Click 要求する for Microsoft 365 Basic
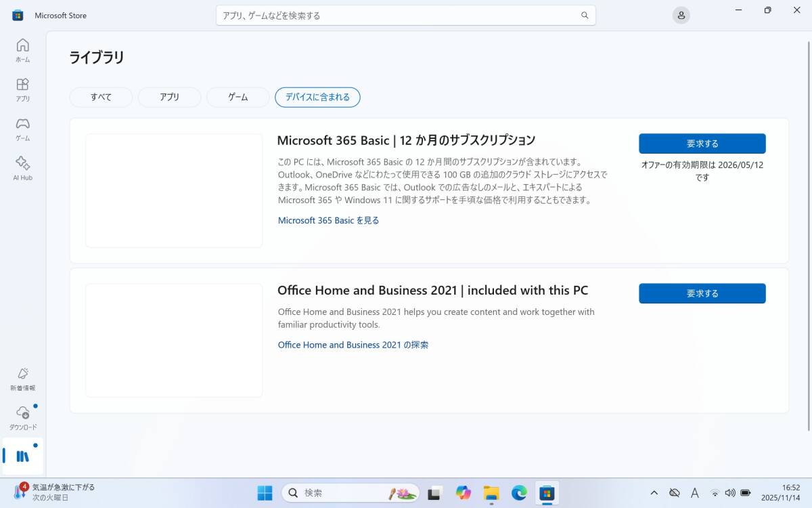This screenshot has width=812, height=508. pyautogui.click(x=702, y=144)
